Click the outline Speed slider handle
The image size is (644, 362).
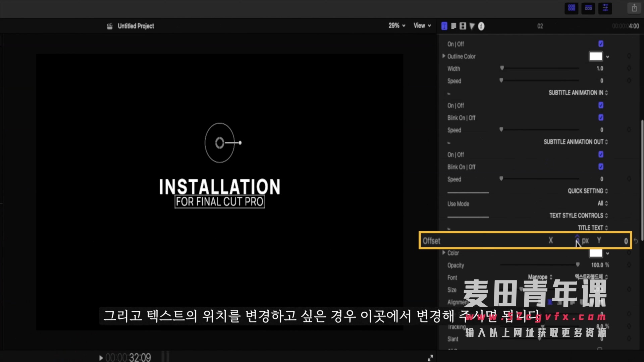pos(501,80)
